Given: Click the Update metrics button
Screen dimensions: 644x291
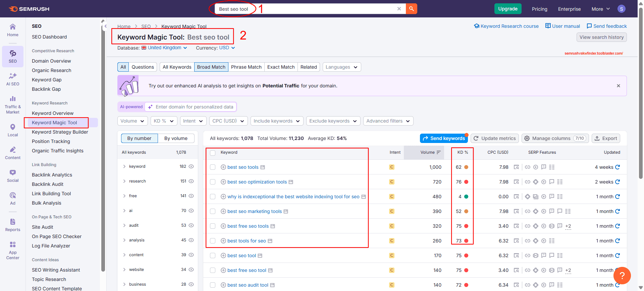Looking at the screenshot, I should click(494, 138).
